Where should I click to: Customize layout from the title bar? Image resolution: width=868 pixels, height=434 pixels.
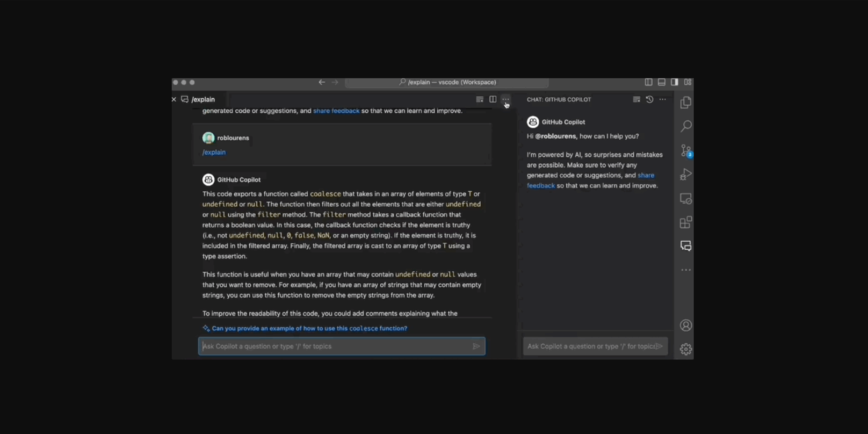[688, 82]
